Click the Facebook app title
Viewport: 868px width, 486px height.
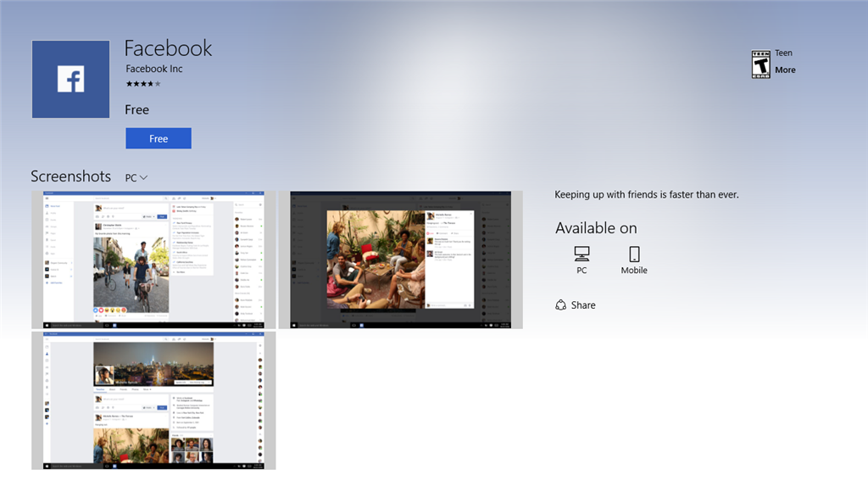tap(169, 48)
